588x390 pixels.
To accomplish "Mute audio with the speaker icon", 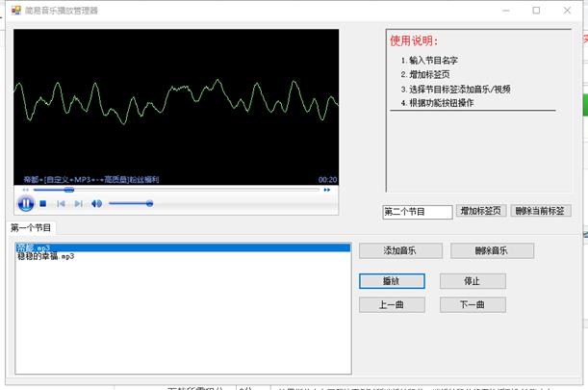I will point(97,204).
